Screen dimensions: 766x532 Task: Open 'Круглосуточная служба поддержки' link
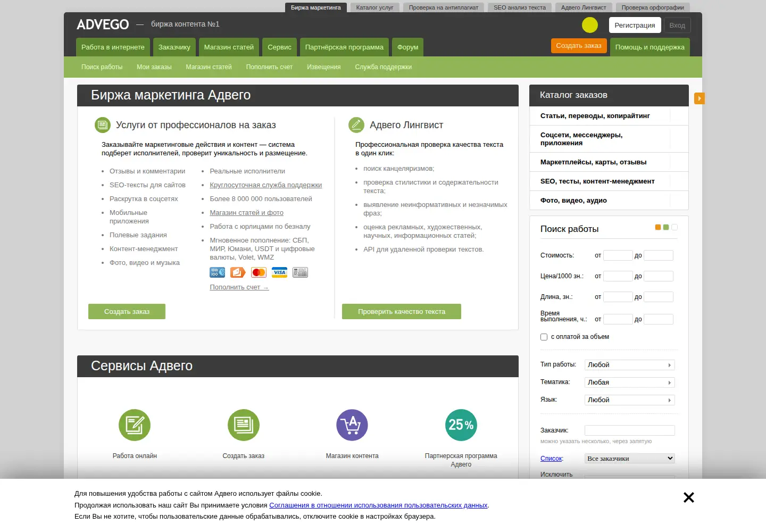pos(266,185)
